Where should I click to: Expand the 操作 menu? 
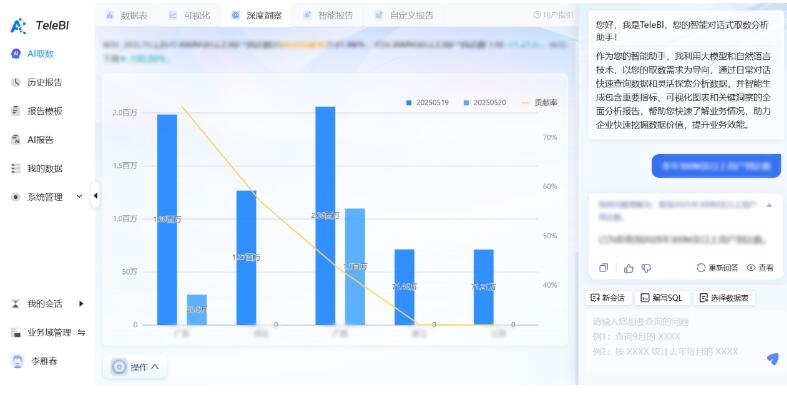[135, 367]
